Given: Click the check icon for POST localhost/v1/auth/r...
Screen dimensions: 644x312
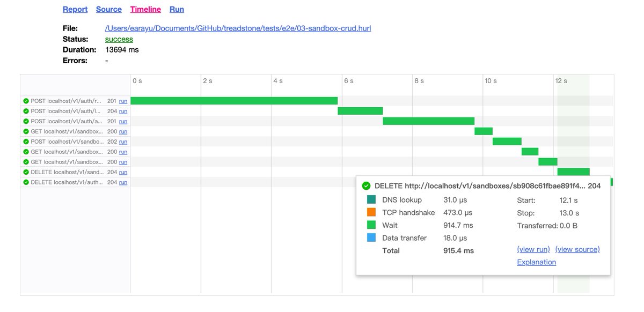Looking at the screenshot, I should 26,101.
